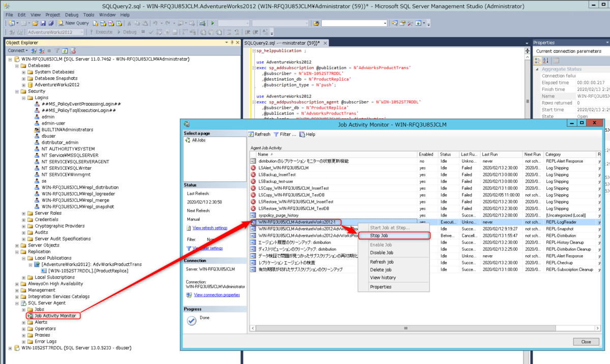Click the connect Object Explorer icon
610x364 pixels.
point(34,51)
